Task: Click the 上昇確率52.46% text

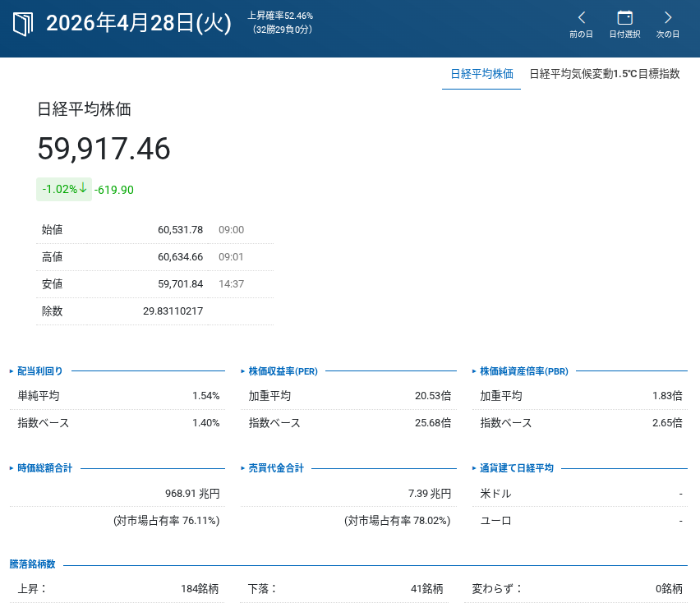Action: tap(280, 16)
